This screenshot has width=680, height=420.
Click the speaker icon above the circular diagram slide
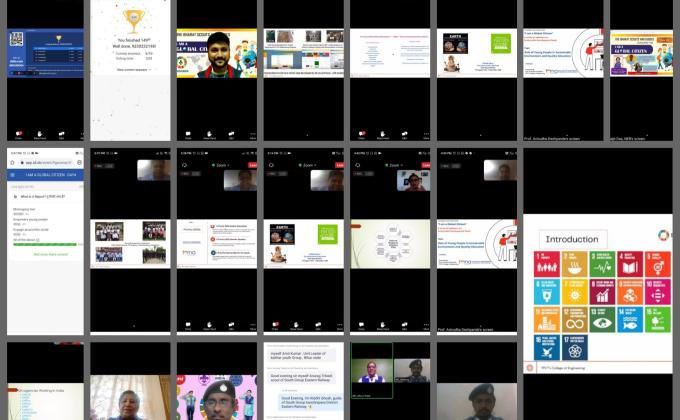[357, 165]
